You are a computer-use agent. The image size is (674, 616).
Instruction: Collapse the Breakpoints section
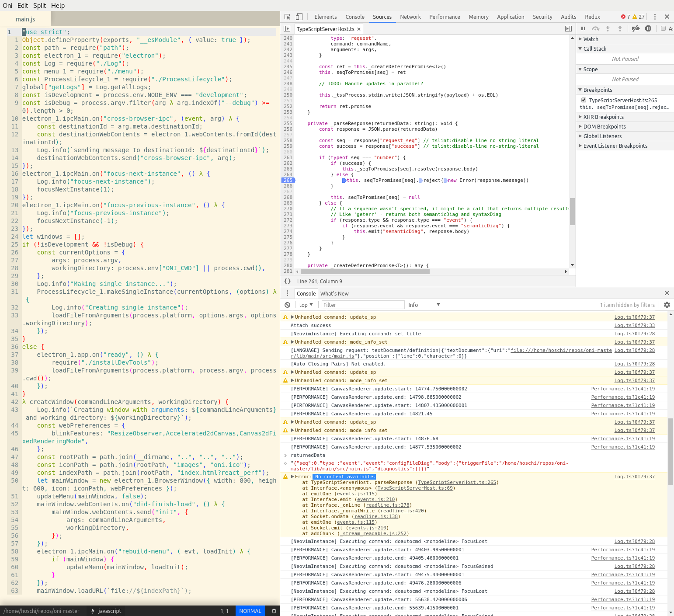(625, 90)
